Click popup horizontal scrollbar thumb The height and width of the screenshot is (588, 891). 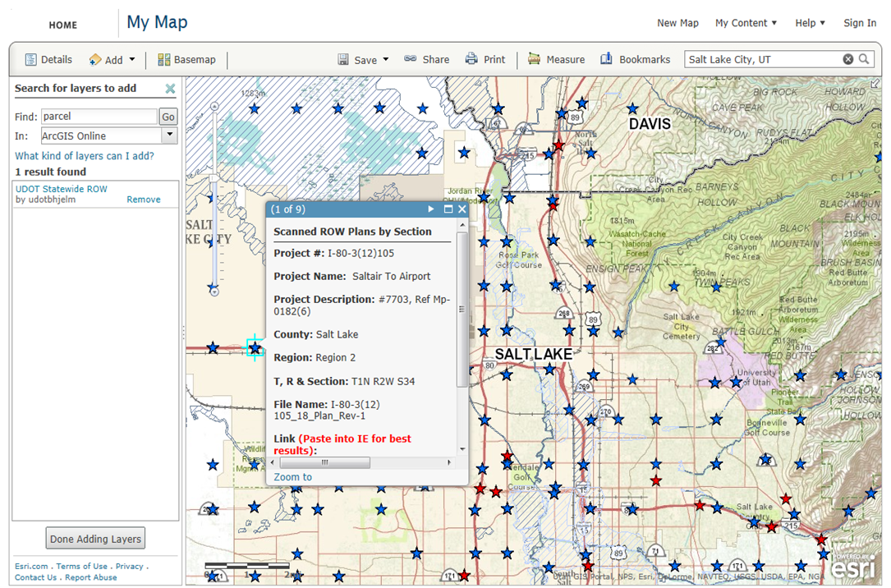pyautogui.click(x=324, y=462)
